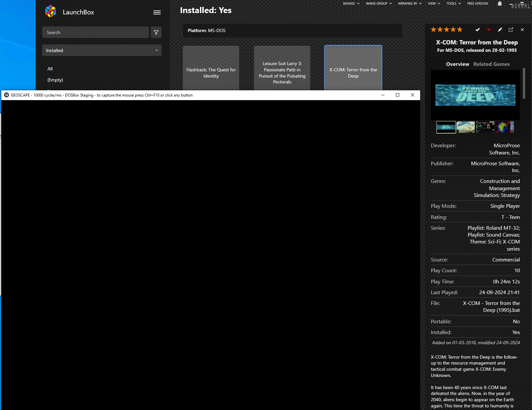Viewport: 532px width, 410px height.
Task: Click the MicroProse Software developer value
Action: tap(504, 149)
